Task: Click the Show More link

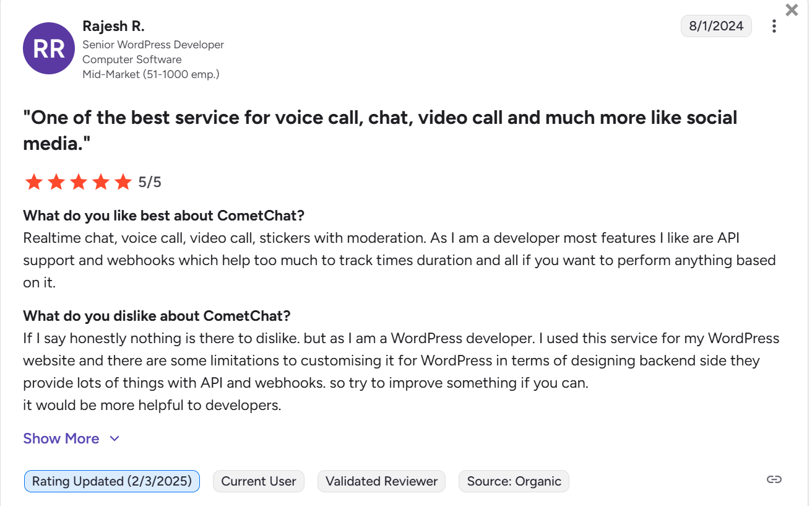Action: (x=61, y=438)
